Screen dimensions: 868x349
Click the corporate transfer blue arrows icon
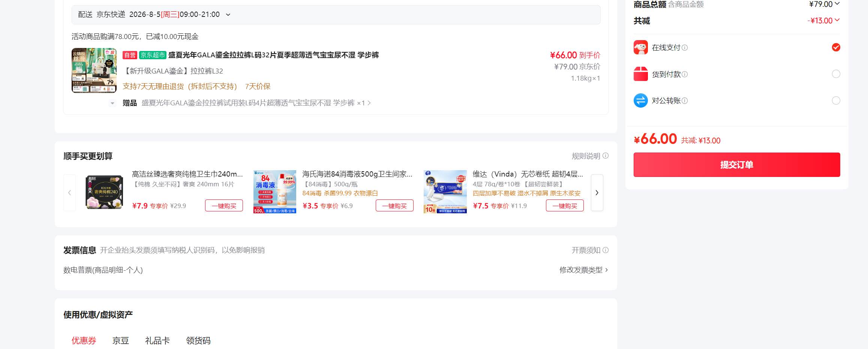(641, 100)
